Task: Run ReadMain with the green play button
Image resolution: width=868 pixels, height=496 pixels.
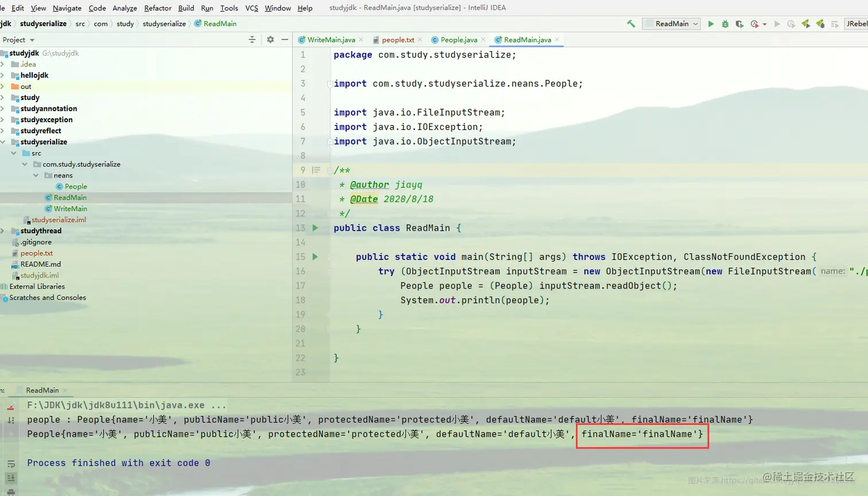Action: click(711, 24)
